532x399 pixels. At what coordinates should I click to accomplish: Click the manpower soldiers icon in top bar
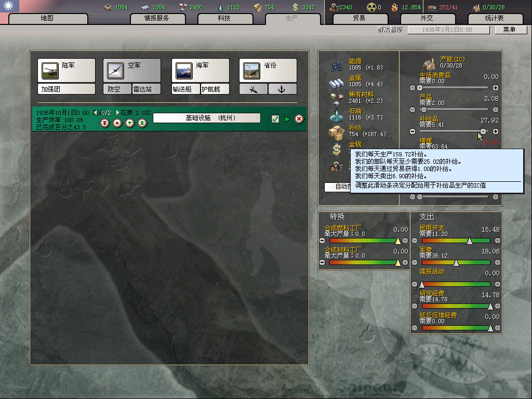pyautogui.click(x=334, y=7)
